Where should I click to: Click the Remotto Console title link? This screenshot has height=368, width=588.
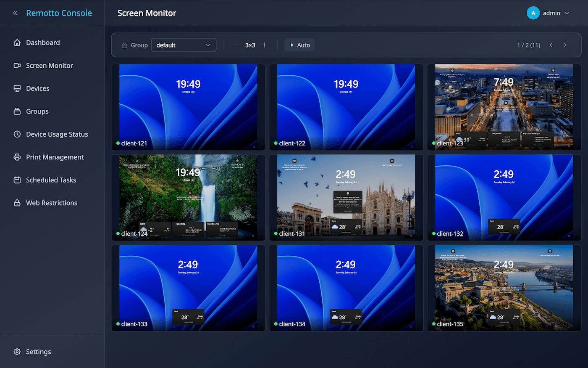(x=59, y=13)
